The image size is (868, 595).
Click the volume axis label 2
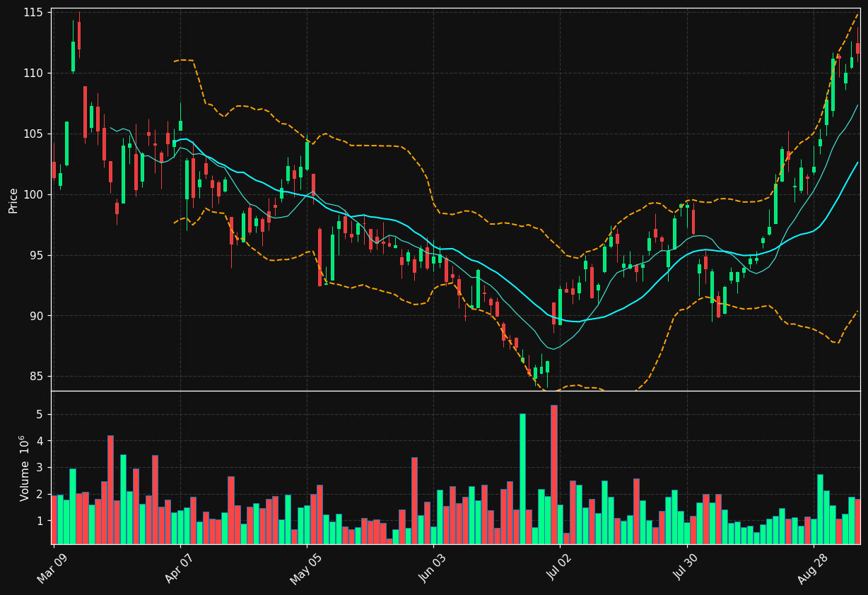(x=40, y=495)
